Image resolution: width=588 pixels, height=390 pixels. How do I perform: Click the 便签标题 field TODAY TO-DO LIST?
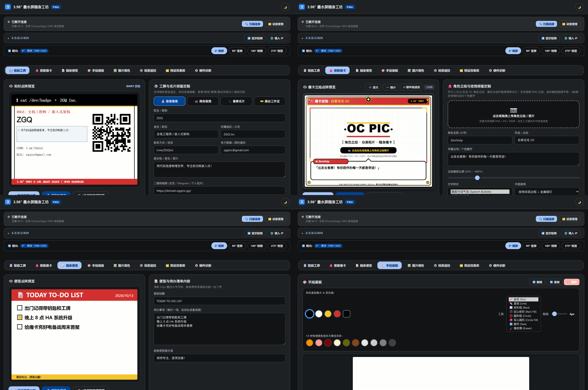coord(219,301)
